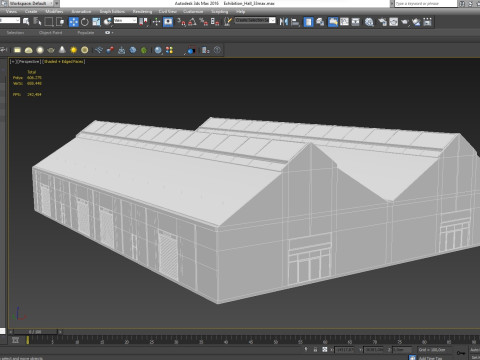Click the sphere light icon
The image size is (480, 360).
click(40, 50)
